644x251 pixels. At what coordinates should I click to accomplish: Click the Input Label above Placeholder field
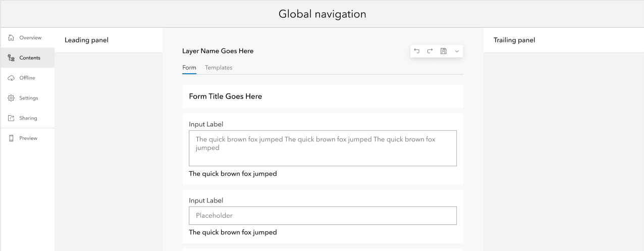[x=206, y=200]
